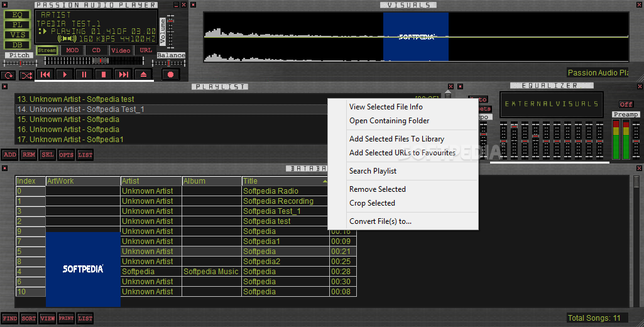Click the database VIEW button
Screen dimensions: 644x327
tap(47, 318)
